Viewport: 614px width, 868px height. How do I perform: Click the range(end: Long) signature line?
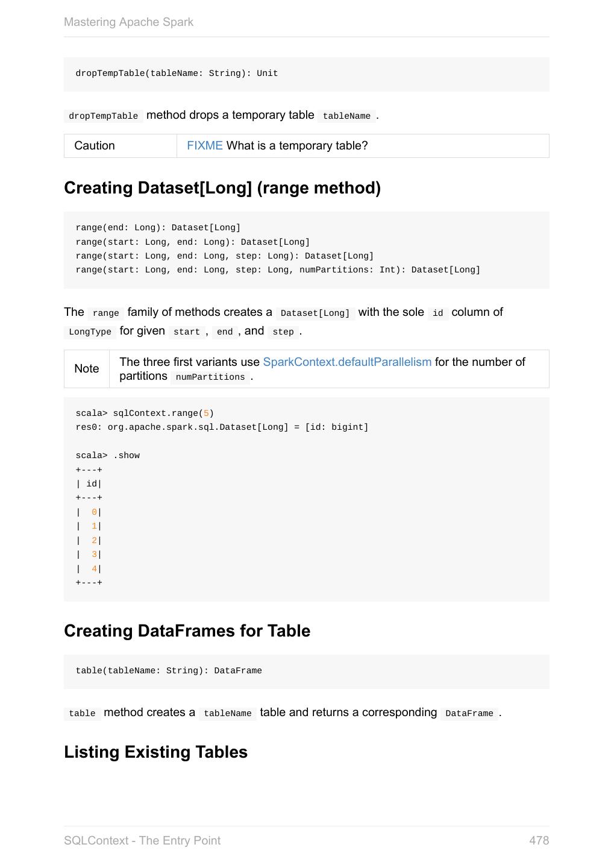158,228
